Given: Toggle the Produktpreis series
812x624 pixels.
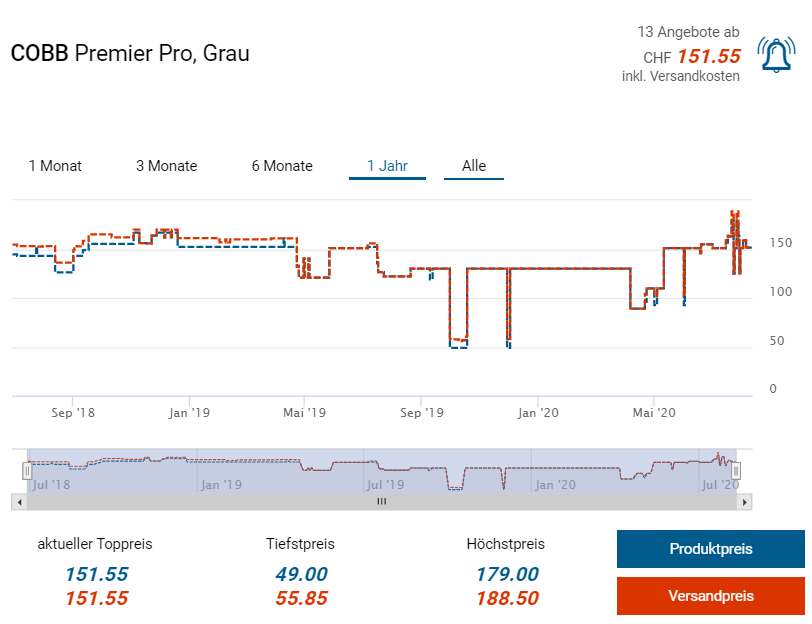Looking at the screenshot, I should [710, 549].
